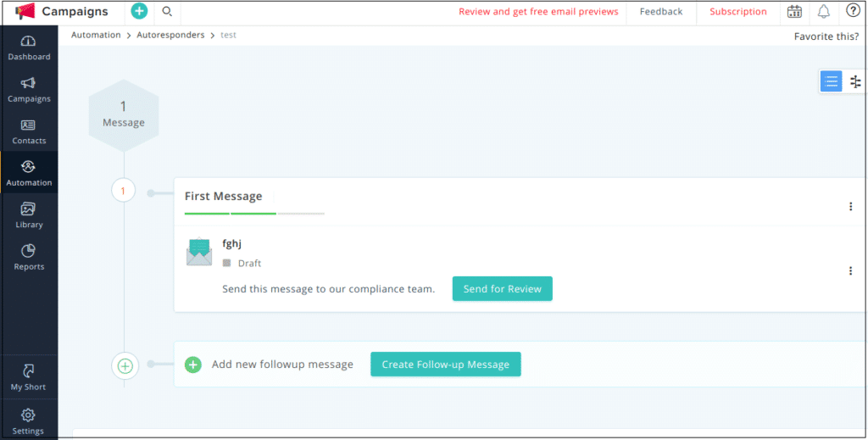Screen dimensions: 868x440
Task: Open the calendar icon in header
Action: (794, 11)
